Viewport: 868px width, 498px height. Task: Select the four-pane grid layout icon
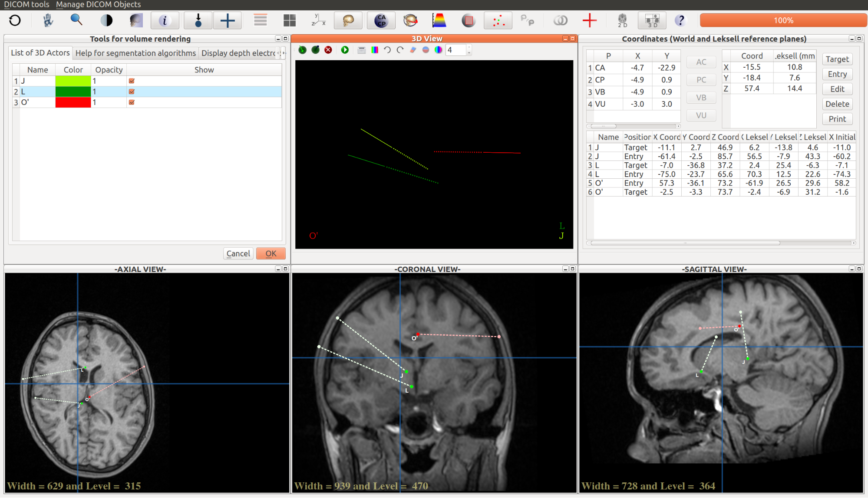click(290, 20)
